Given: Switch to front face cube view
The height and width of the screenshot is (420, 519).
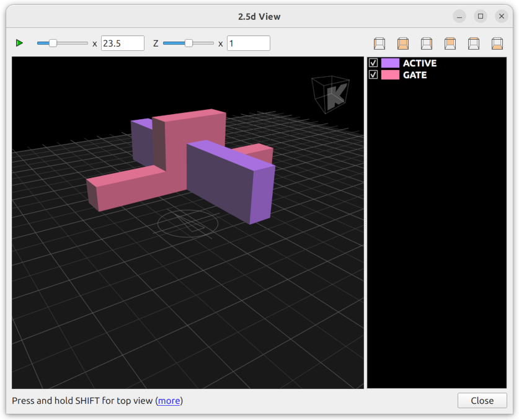Looking at the screenshot, I should [x=403, y=43].
